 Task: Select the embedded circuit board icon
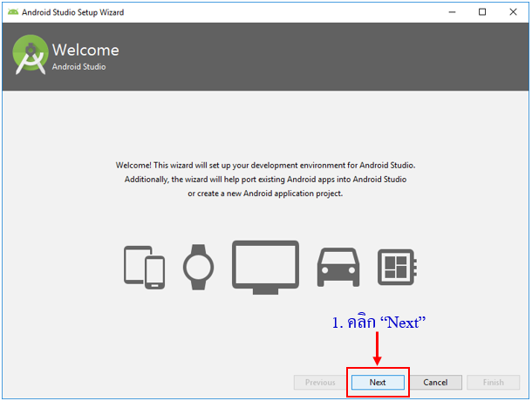tap(398, 267)
